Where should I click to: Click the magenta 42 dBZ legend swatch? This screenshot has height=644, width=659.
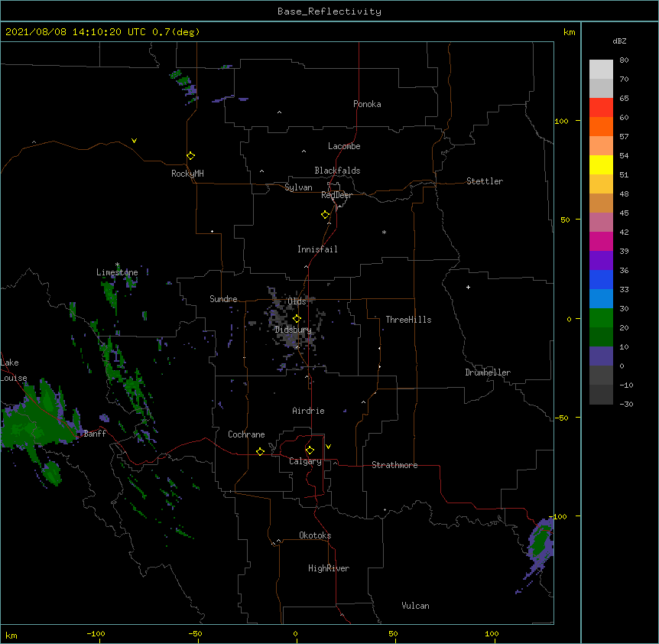tap(601, 241)
